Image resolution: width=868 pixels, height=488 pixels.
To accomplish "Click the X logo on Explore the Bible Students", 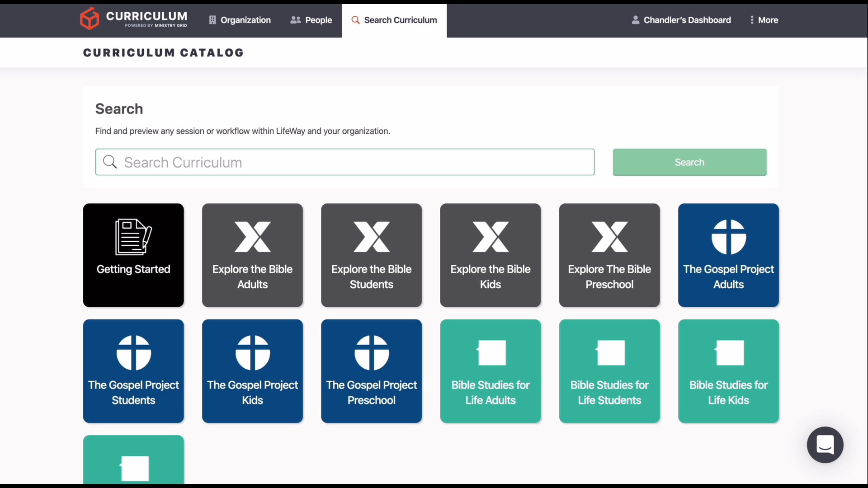I will click(372, 237).
